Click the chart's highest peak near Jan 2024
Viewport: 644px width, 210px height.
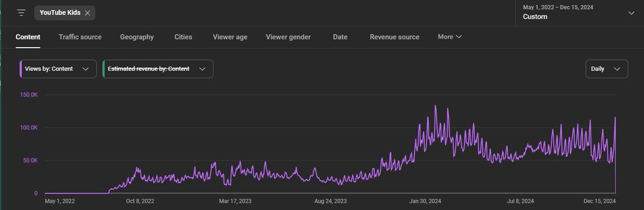click(435, 106)
